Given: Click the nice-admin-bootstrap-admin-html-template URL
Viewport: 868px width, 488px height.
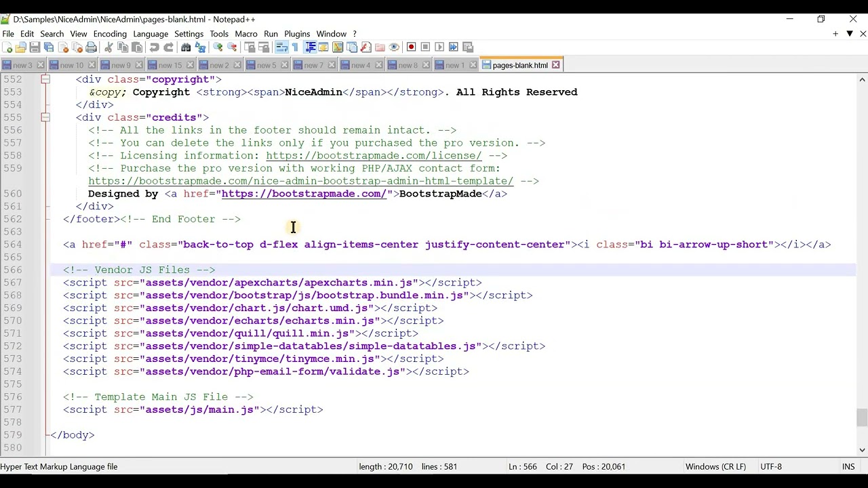Looking at the screenshot, I should click(300, 181).
